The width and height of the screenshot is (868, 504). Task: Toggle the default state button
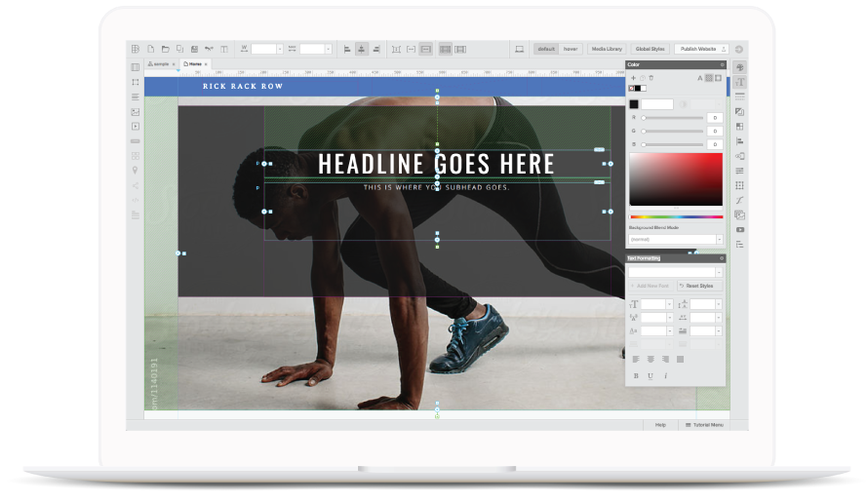pyautogui.click(x=546, y=49)
